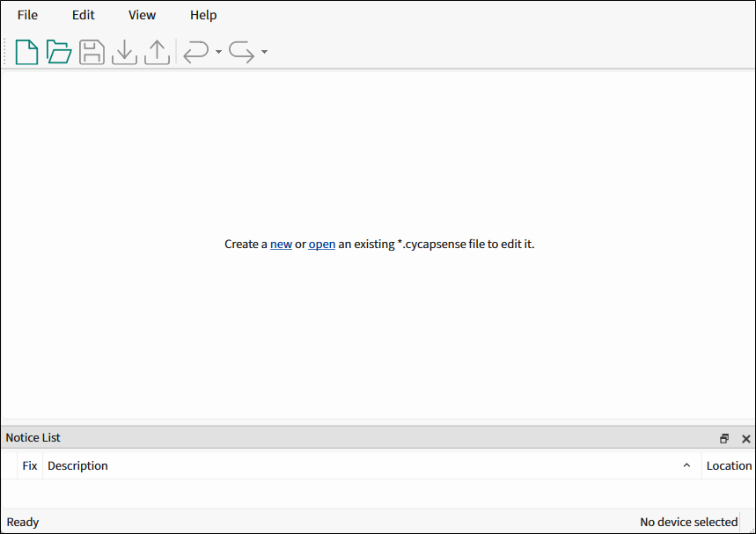Follow the 'new' link to create a file

click(x=281, y=245)
